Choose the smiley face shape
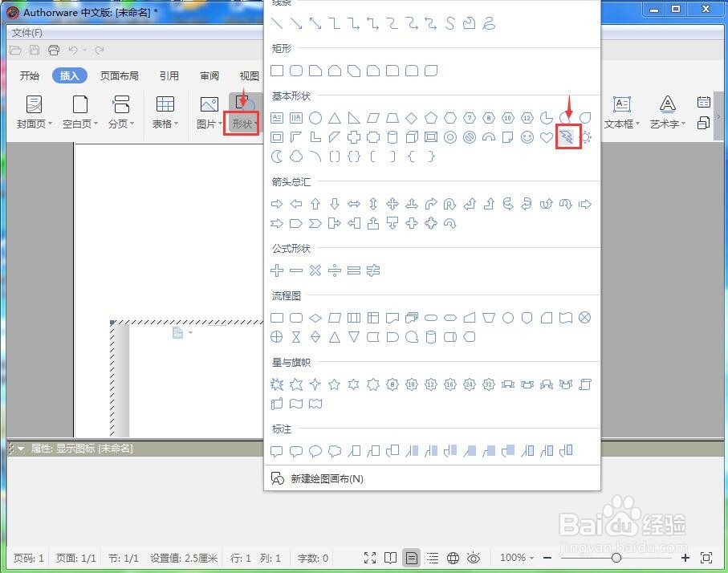Viewport: 728px width, 573px height. click(x=527, y=137)
